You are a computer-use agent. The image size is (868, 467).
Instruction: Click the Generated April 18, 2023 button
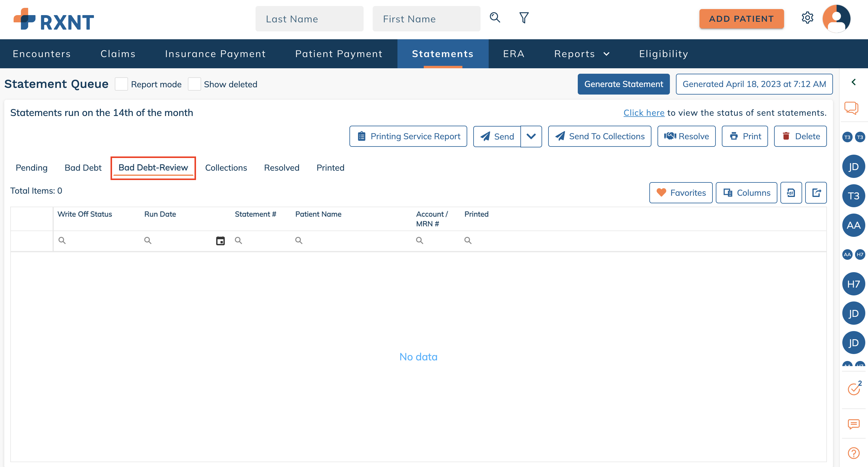click(754, 84)
